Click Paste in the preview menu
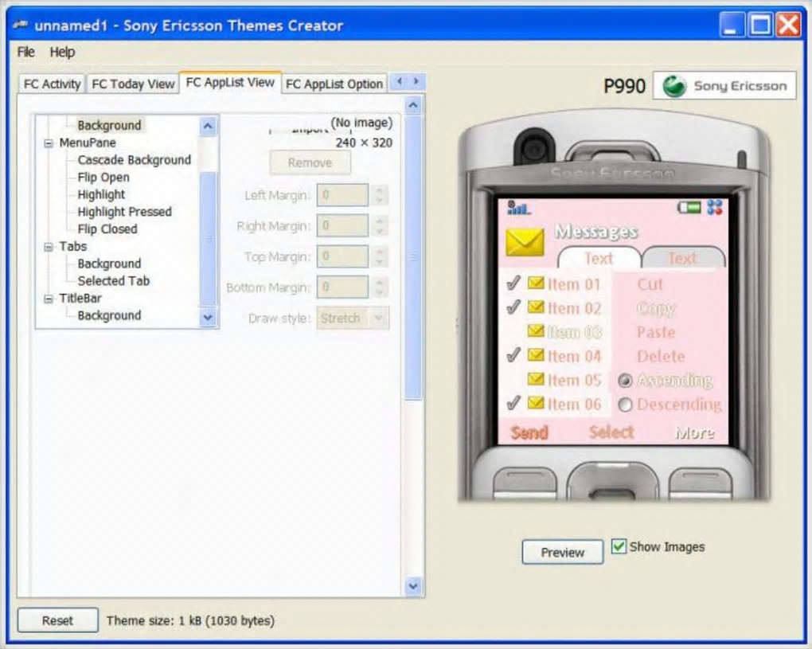Screen dimensions: 812x649 point(656,332)
